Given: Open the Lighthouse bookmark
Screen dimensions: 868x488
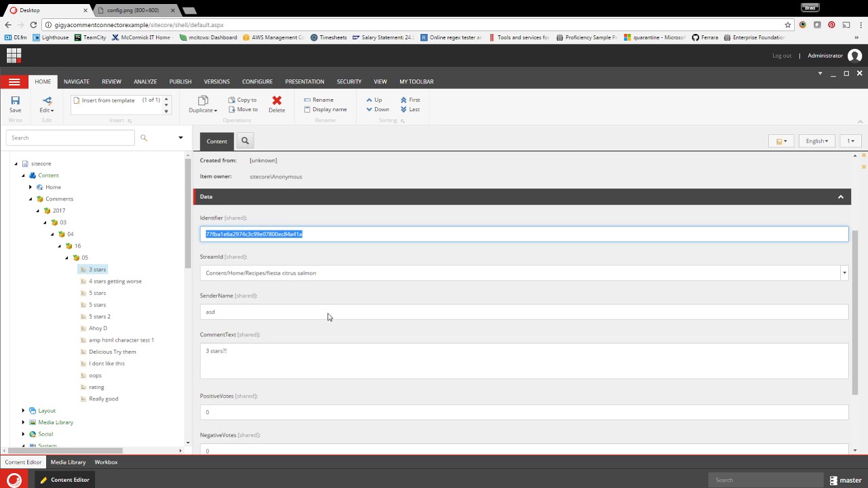Looking at the screenshot, I should click(50, 37).
